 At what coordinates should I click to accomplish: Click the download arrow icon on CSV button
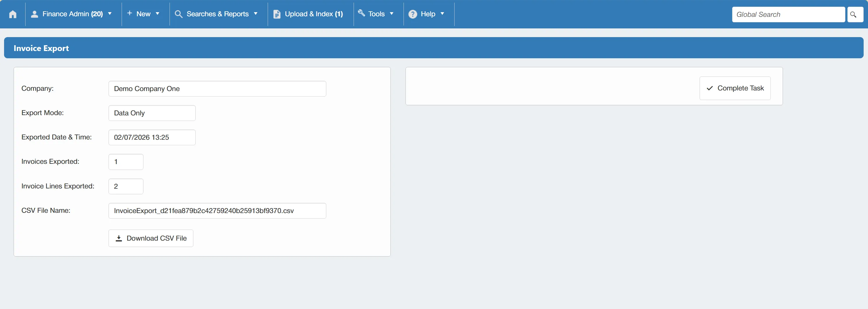pos(119,238)
